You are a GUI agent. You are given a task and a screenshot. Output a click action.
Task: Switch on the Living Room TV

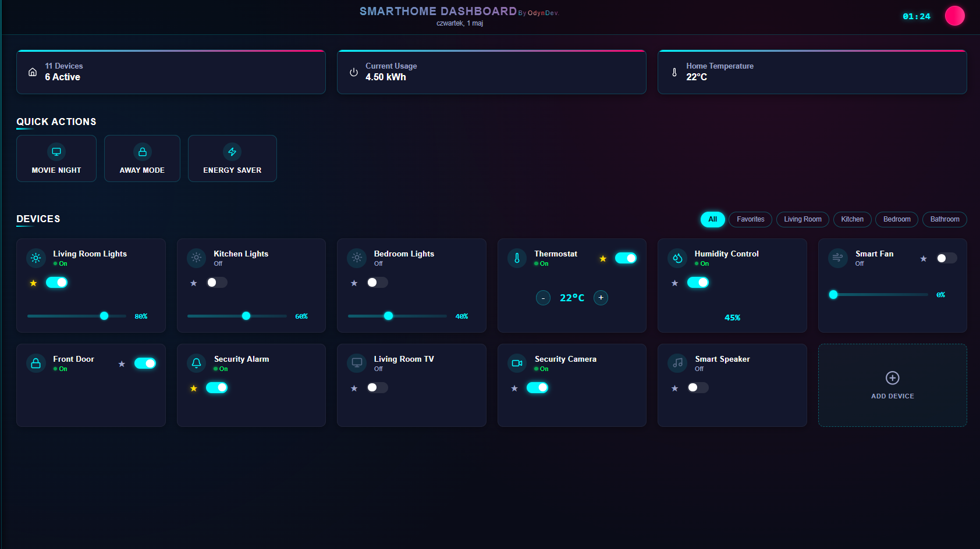pyautogui.click(x=377, y=388)
